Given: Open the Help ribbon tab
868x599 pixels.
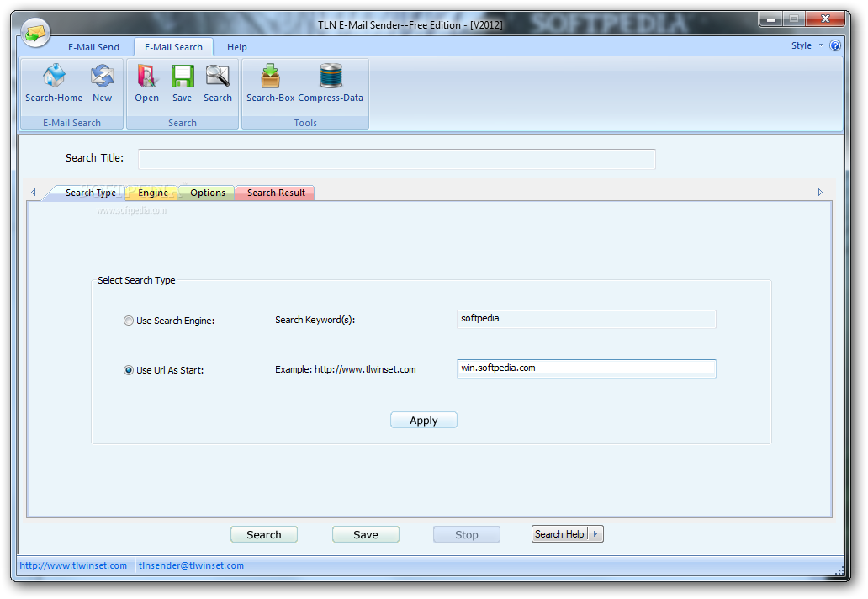Looking at the screenshot, I should click(237, 48).
